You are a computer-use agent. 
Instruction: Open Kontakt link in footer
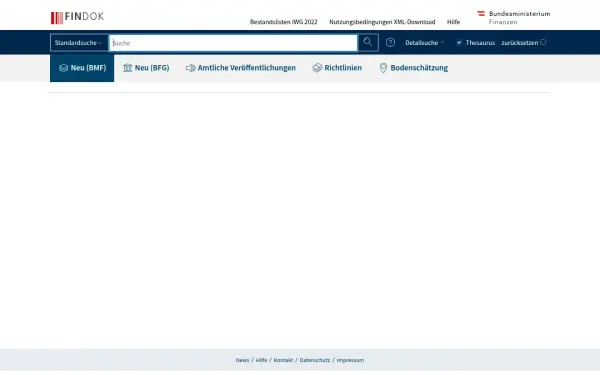(x=283, y=360)
